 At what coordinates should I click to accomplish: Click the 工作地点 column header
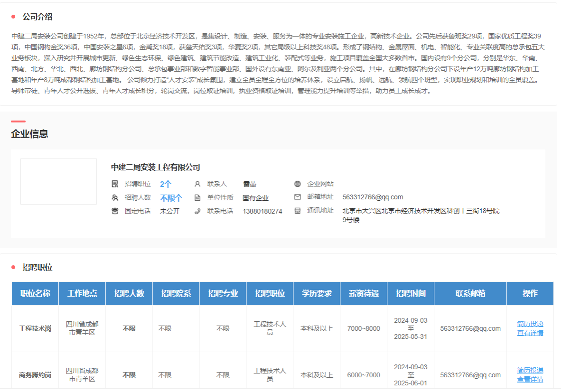82,294
